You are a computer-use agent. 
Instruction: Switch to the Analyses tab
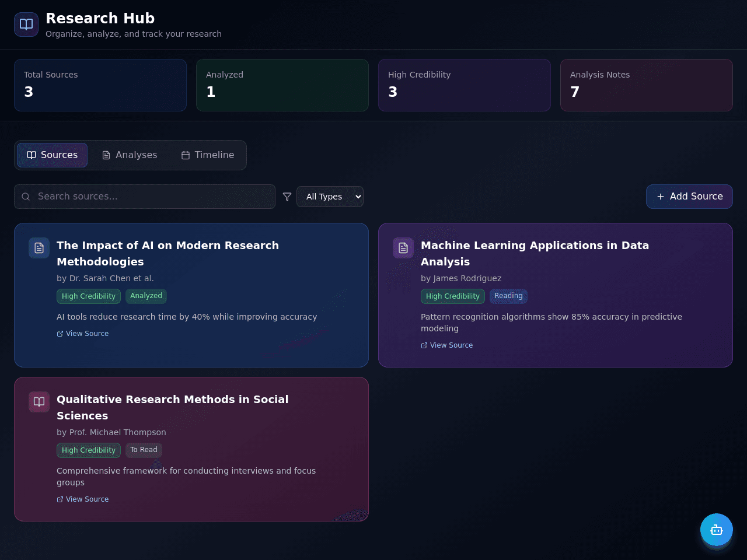[130, 155]
